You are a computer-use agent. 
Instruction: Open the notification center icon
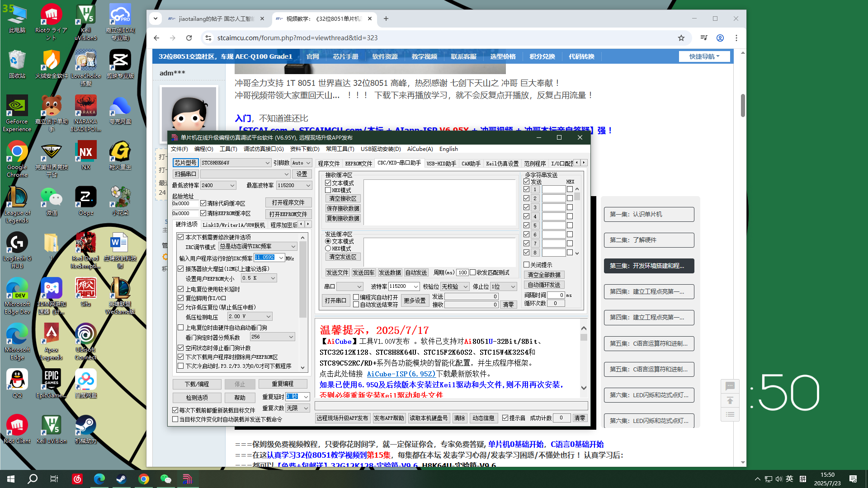pos(853,479)
